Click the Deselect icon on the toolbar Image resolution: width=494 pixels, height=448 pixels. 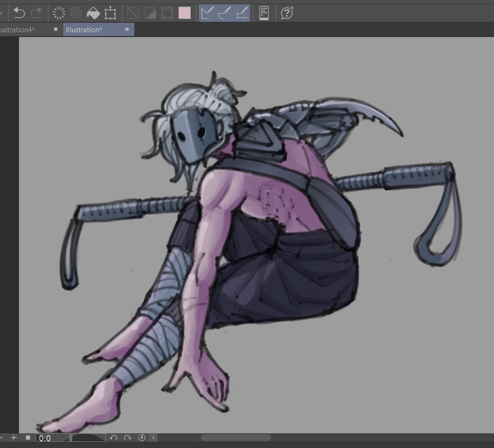(134, 13)
